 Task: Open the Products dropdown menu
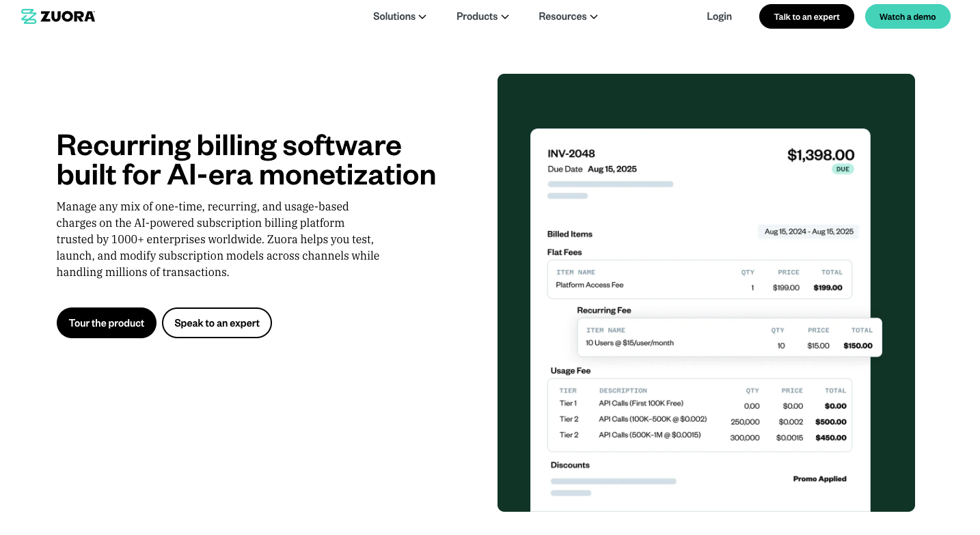(482, 16)
